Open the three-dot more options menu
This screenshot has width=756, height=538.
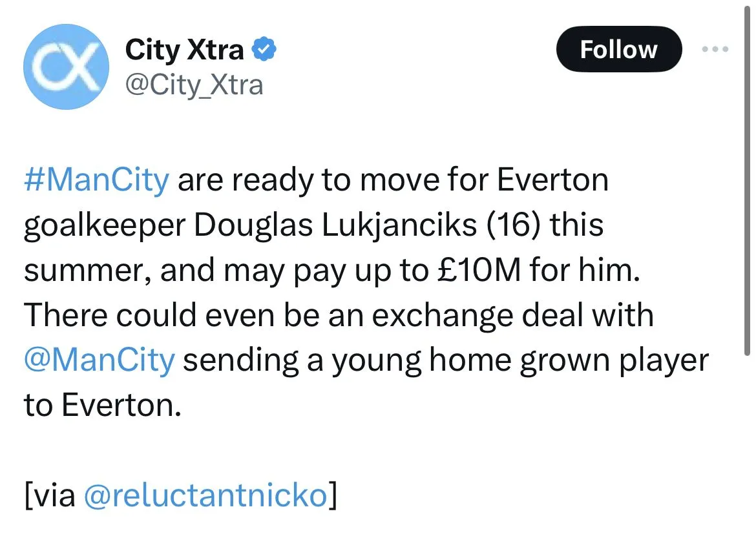tap(716, 49)
